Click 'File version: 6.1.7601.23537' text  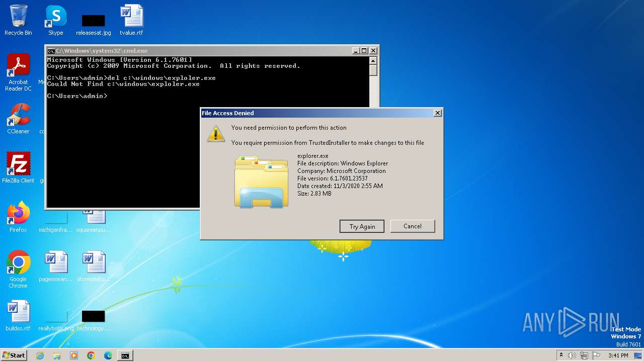tap(333, 178)
